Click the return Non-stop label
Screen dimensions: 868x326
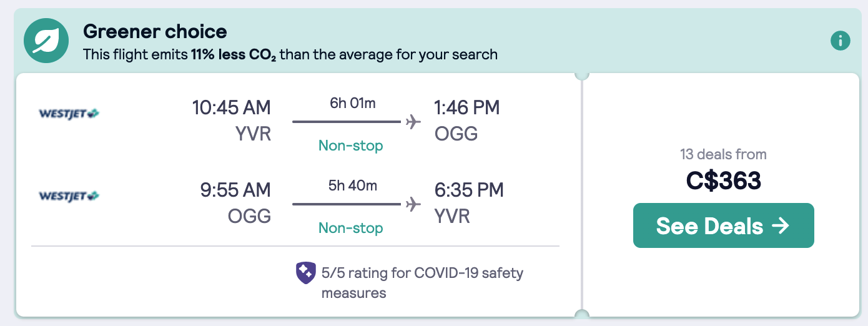pyautogui.click(x=350, y=228)
